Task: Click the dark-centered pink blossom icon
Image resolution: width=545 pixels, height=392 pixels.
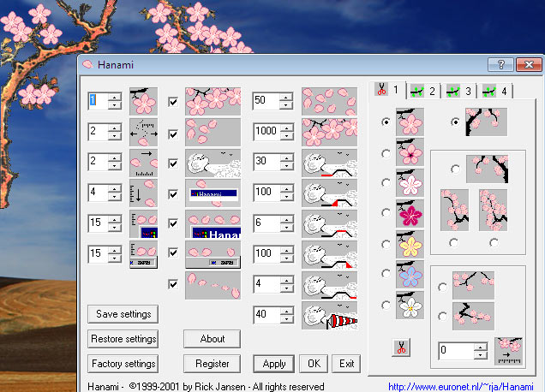Action: click(410, 152)
